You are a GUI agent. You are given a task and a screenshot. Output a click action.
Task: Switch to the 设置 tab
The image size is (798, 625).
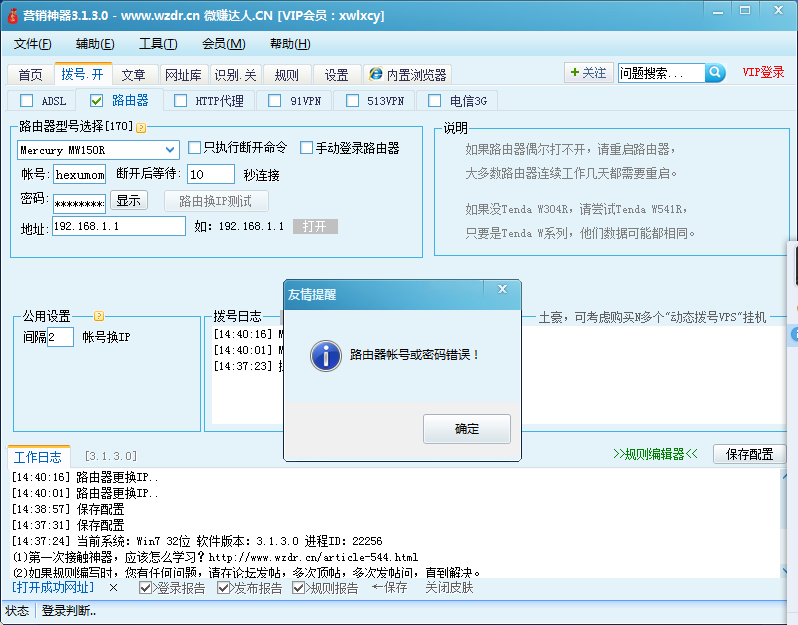pyautogui.click(x=337, y=75)
